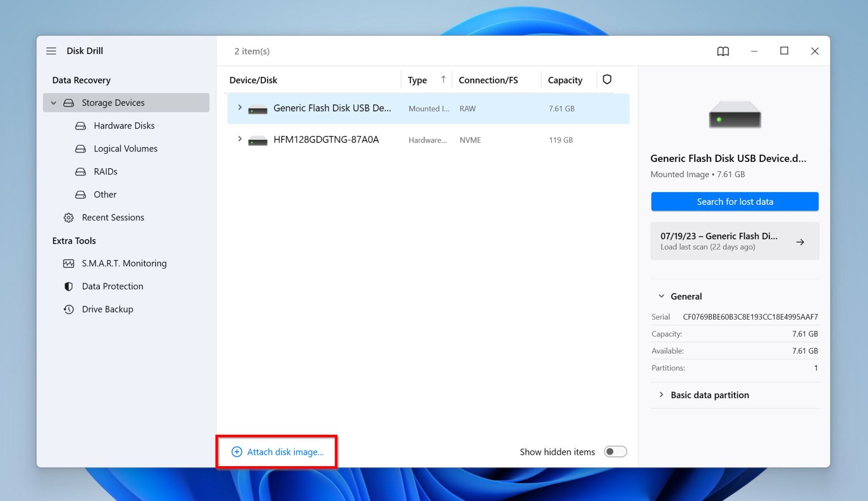
Task: Expand the Generic Flash Disk USB Device row
Action: [240, 108]
